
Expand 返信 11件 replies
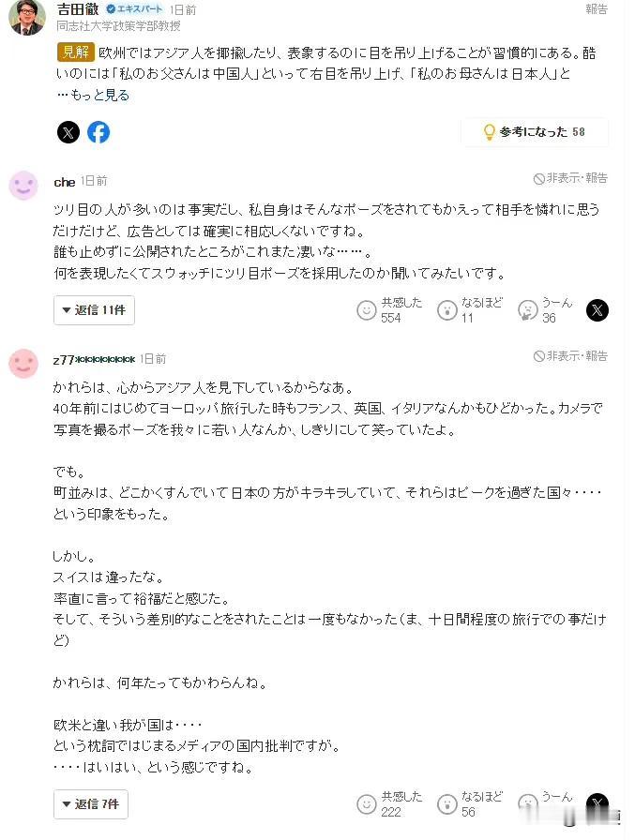click(94, 310)
